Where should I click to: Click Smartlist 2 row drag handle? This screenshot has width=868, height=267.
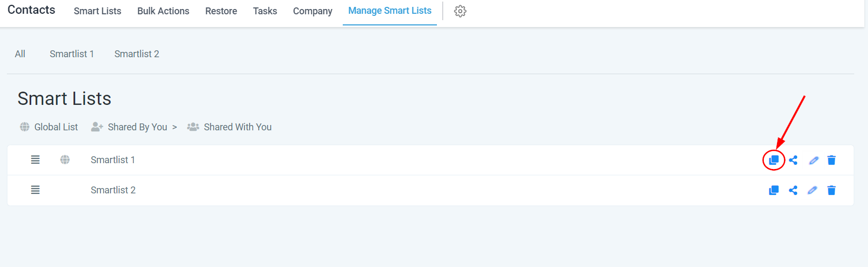click(x=35, y=190)
